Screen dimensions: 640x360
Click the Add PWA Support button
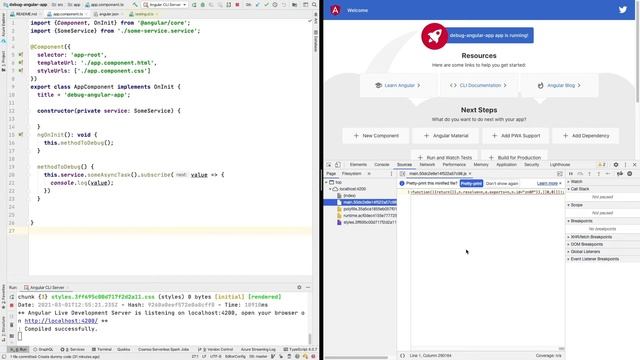pos(516,136)
